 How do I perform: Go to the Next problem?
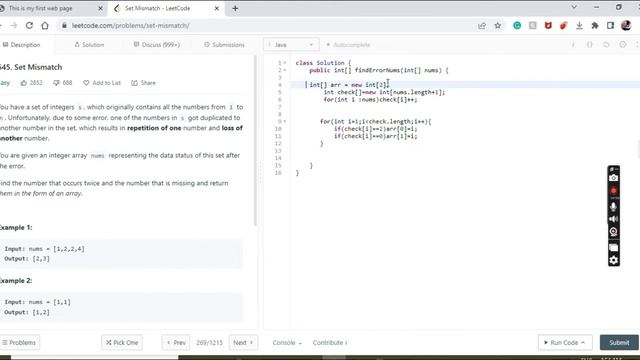(243, 342)
